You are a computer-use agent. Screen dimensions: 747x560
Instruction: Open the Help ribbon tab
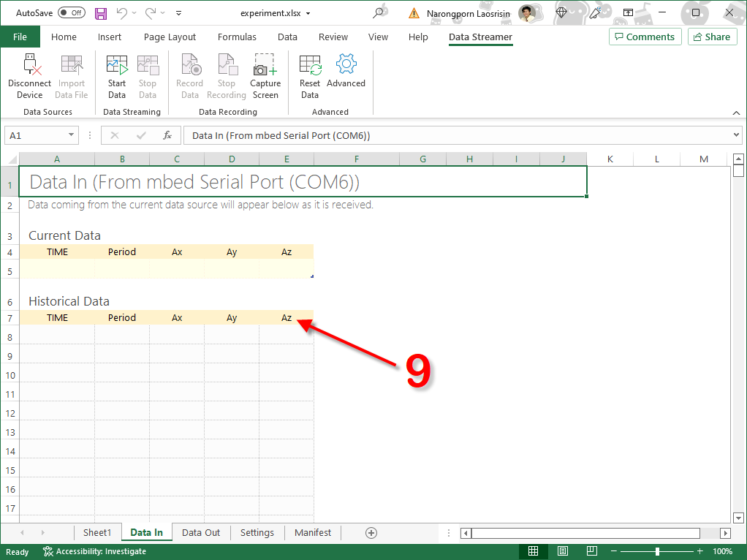(418, 37)
